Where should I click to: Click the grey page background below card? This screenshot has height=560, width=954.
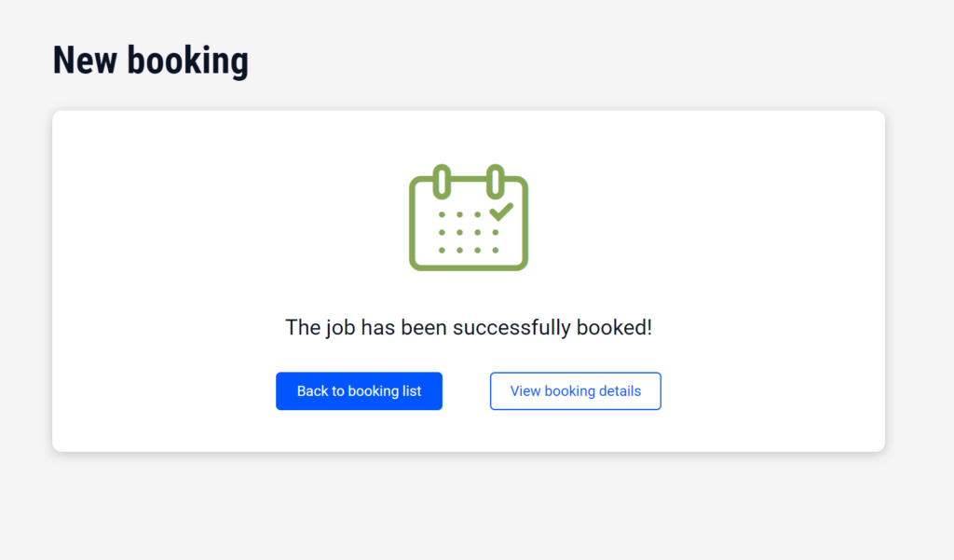(466, 508)
